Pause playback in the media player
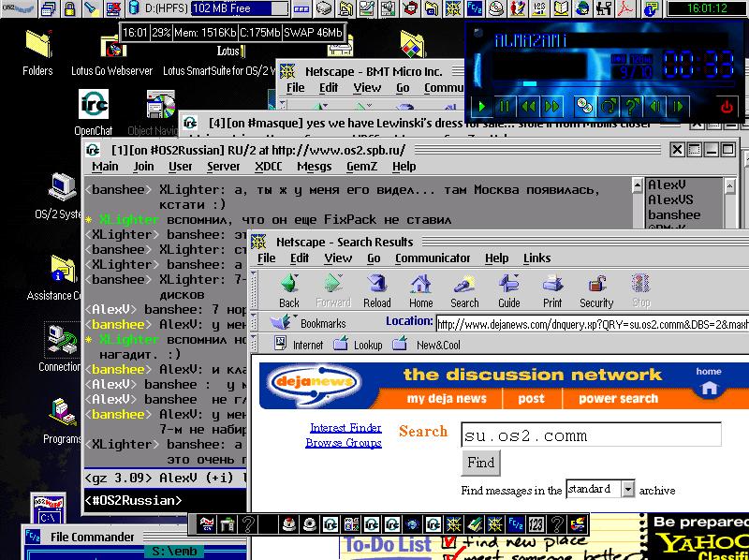 tap(505, 107)
